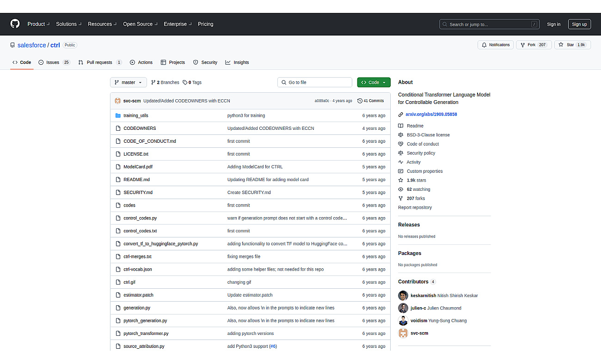Click the eye icon beside 62 watching
The image size is (601, 364).
tap(401, 189)
